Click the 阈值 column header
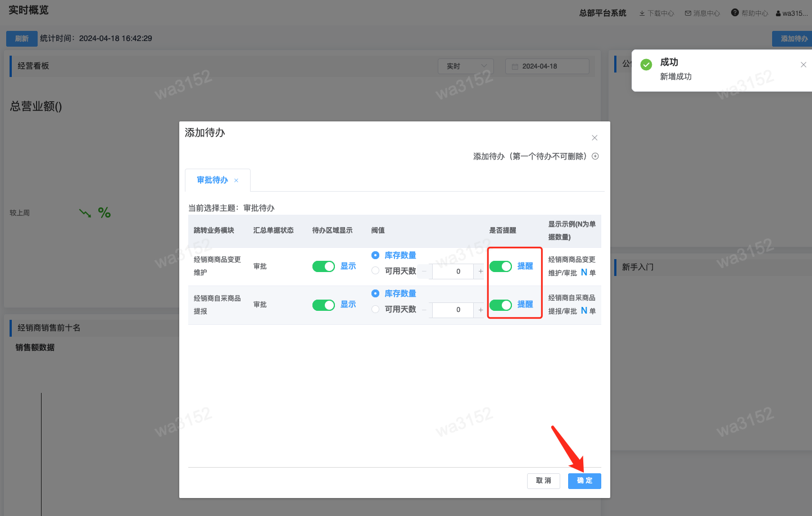812x516 pixels. click(x=378, y=230)
